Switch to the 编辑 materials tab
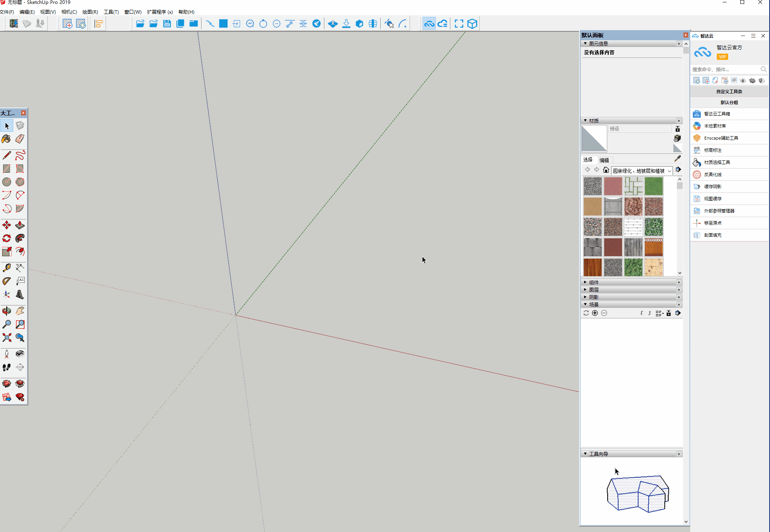The width and height of the screenshot is (770, 532). pyautogui.click(x=604, y=160)
